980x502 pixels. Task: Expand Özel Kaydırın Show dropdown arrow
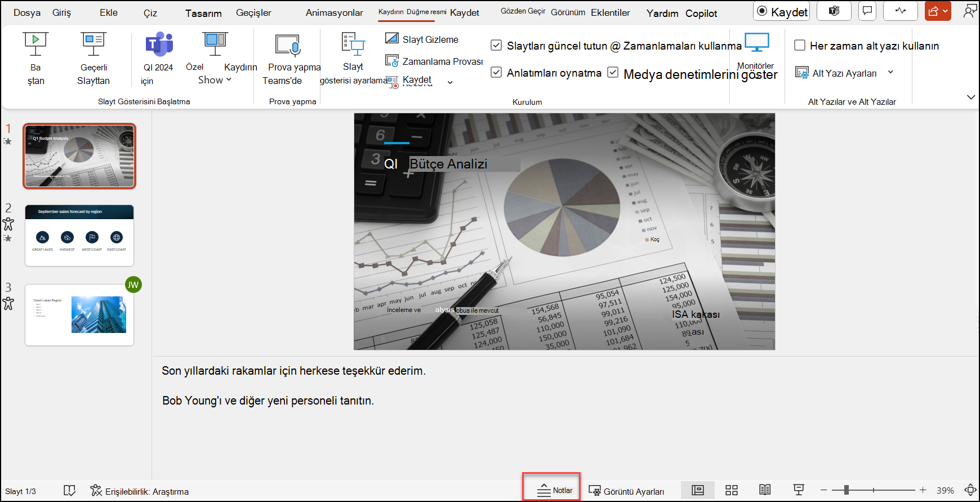click(x=229, y=80)
